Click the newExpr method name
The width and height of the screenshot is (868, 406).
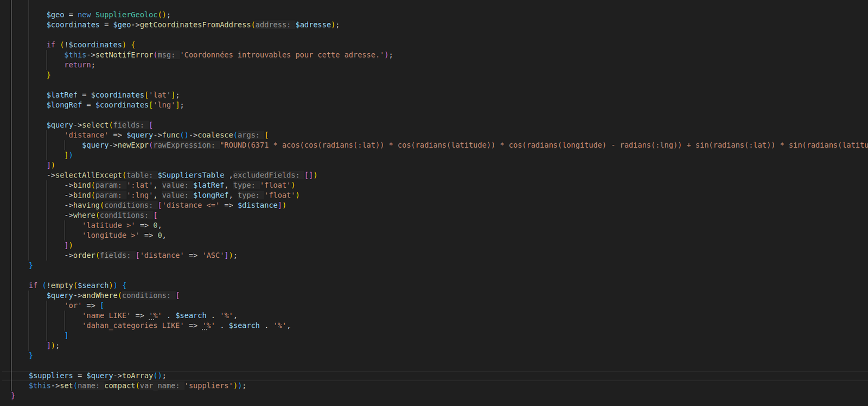[131, 145]
